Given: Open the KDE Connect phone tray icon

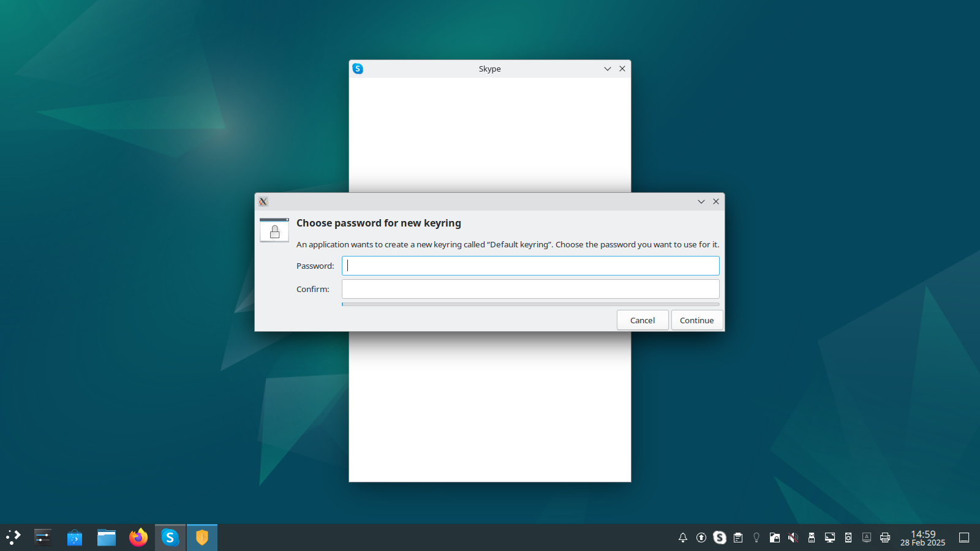Looking at the screenshot, I should [848, 538].
